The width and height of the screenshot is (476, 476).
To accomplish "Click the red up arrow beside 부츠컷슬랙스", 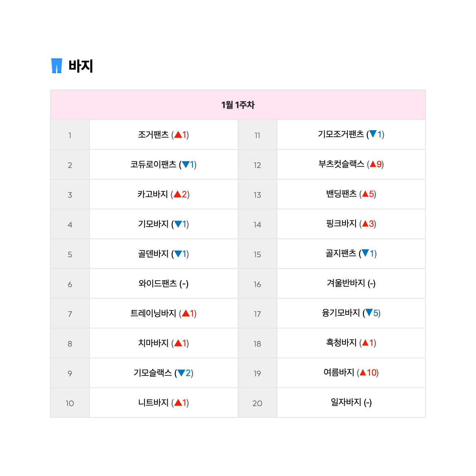I will (373, 164).
